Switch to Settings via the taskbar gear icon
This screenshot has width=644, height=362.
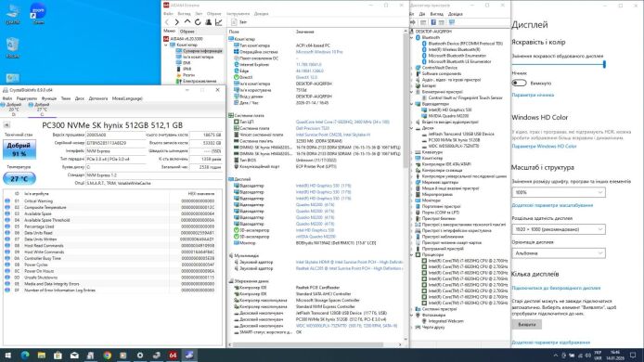[x=140, y=355]
